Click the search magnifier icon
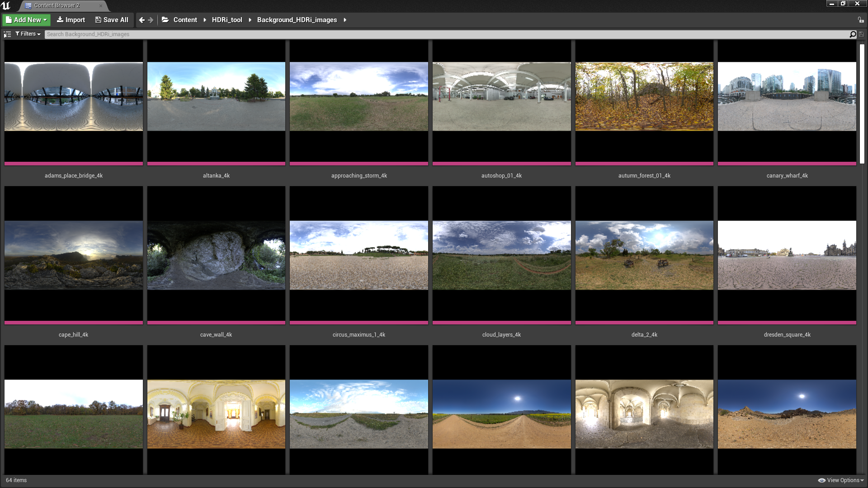This screenshot has height=488, width=868. (853, 34)
